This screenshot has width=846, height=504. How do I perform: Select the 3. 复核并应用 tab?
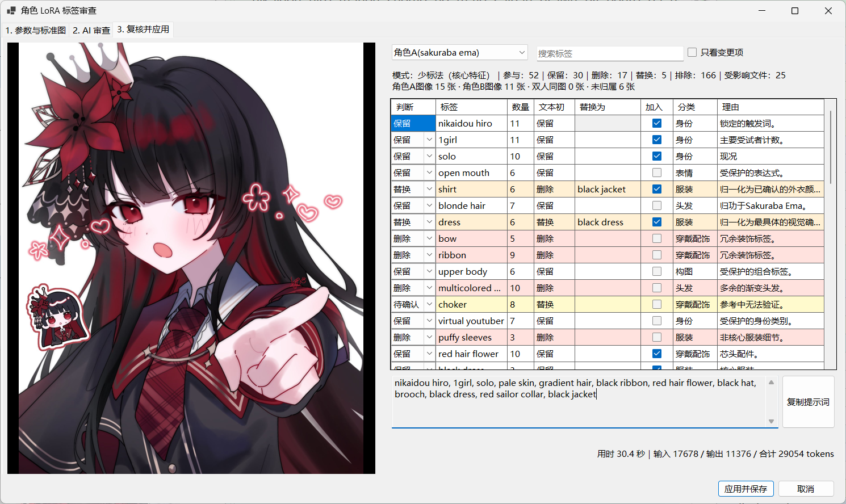pyautogui.click(x=143, y=30)
